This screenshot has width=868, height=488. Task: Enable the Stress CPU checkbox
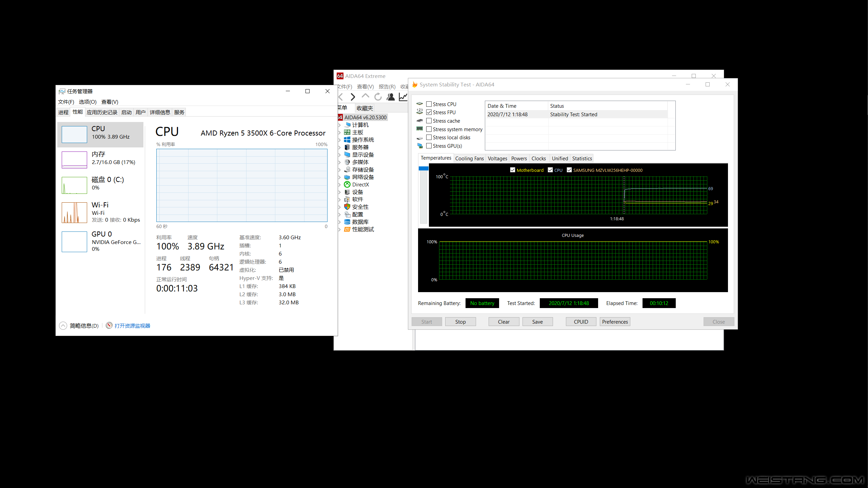(429, 104)
